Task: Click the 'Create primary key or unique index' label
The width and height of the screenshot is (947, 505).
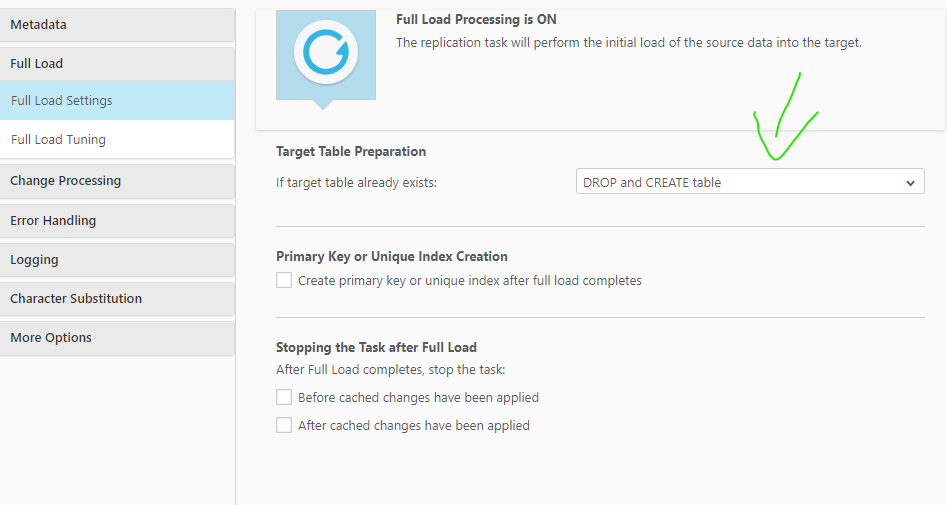Action: (470, 281)
